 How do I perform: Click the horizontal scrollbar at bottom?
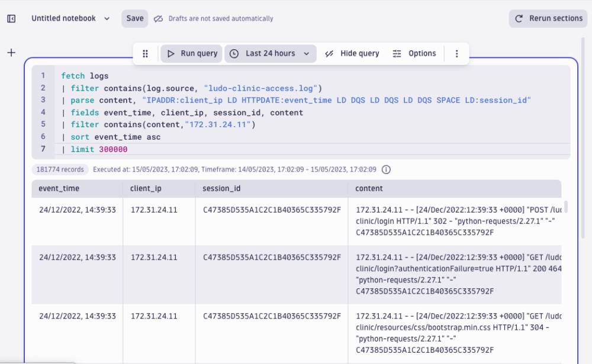[x=52, y=361]
